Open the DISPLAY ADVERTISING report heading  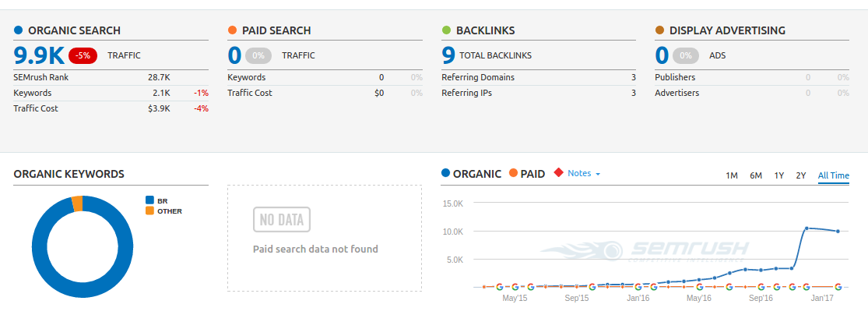(727, 30)
